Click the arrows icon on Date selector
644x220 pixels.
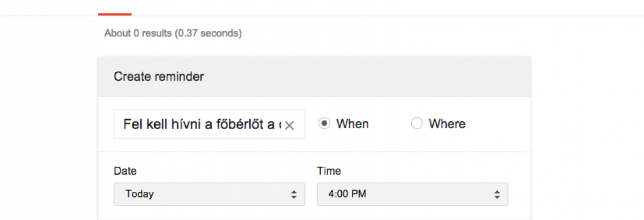pyautogui.click(x=294, y=195)
